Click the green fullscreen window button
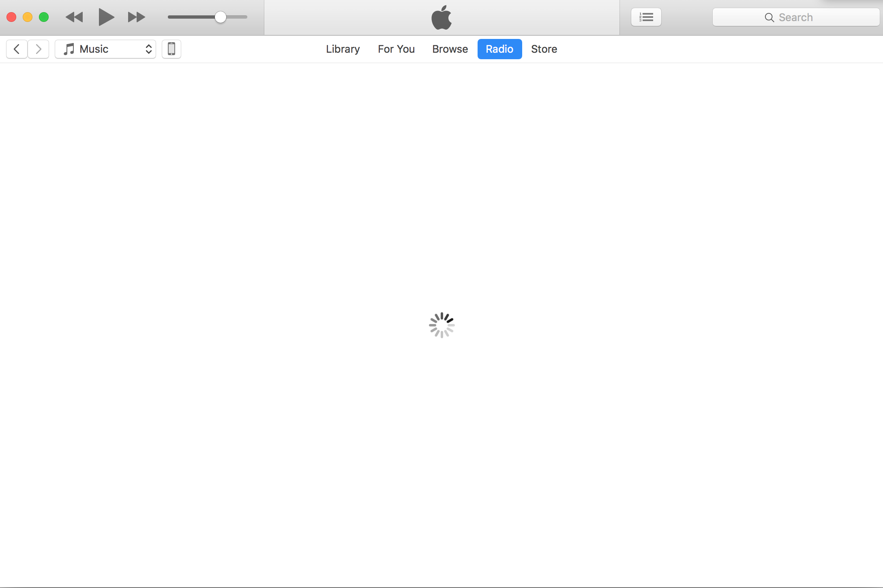This screenshot has width=883, height=588. click(44, 17)
